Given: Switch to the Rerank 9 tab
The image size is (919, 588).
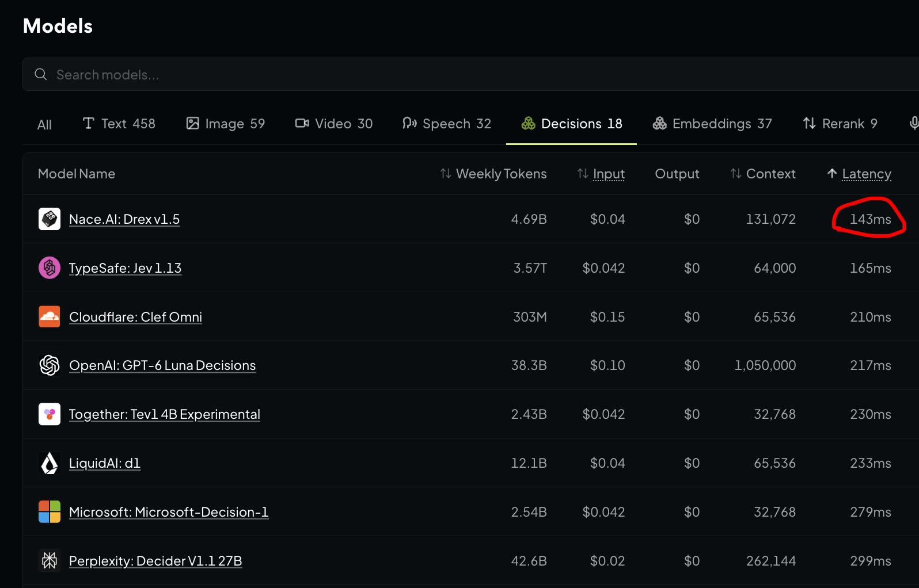Looking at the screenshot, I should pos(840,124).
